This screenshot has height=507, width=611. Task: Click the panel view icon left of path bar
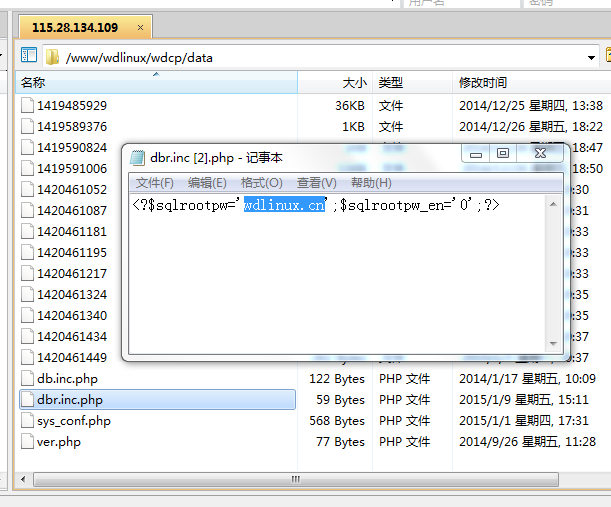28,56
